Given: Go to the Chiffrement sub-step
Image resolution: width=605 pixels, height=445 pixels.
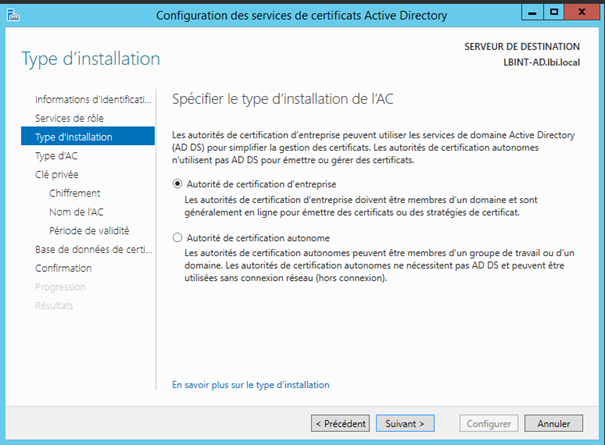Looking at the screenshot, I should (74, 193).
